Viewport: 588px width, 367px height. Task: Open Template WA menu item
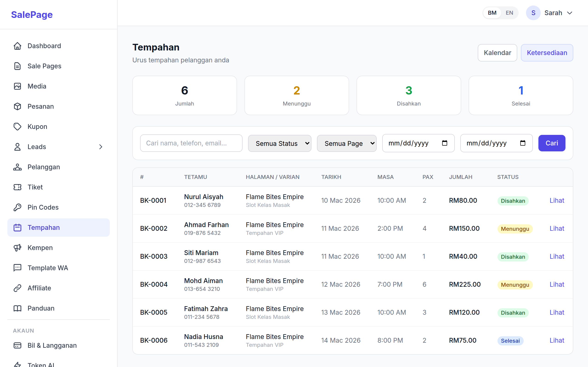pyautogui.click(x=48, y=268)
